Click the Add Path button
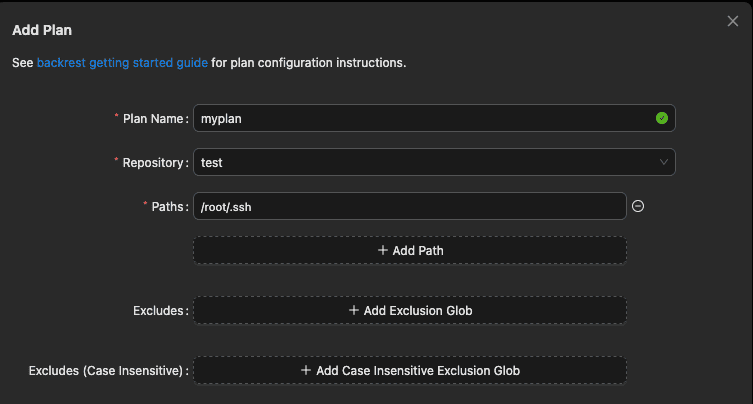Viewport: 753px width, 404px height. [x=410, y=250]
